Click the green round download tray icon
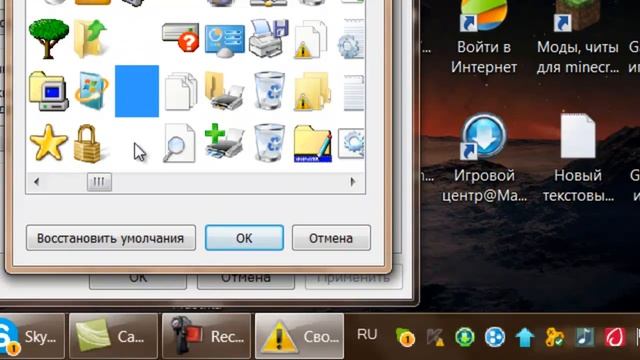Viewport: 640px width, 360px height. (x=465, y=338)
